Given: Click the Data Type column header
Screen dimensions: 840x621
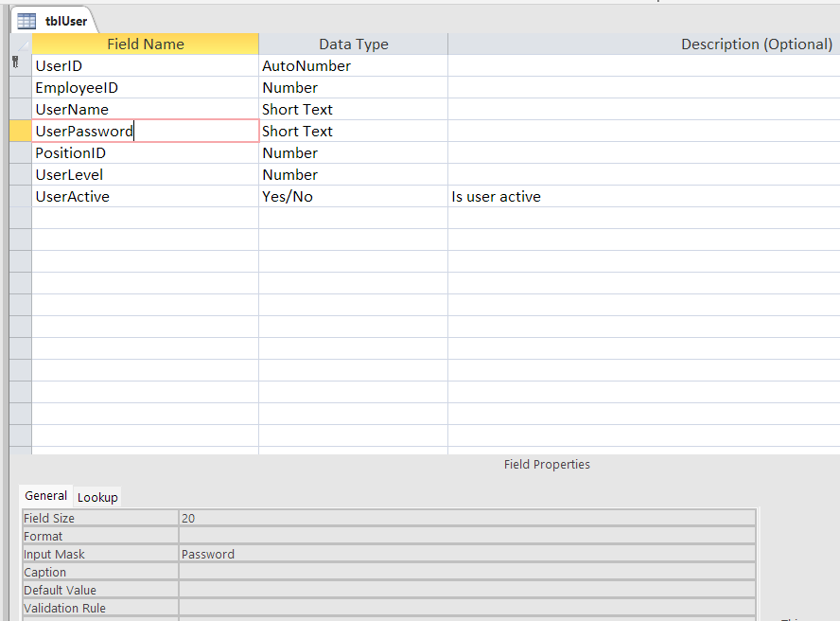Looking at the screenshot, I should click(x=353, y=44).
